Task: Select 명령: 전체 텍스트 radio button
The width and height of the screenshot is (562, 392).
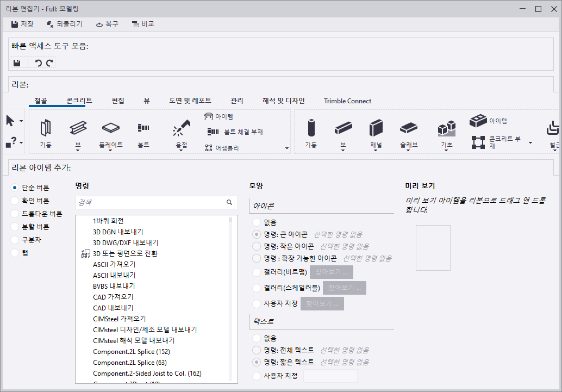Action: click(257, 350)
